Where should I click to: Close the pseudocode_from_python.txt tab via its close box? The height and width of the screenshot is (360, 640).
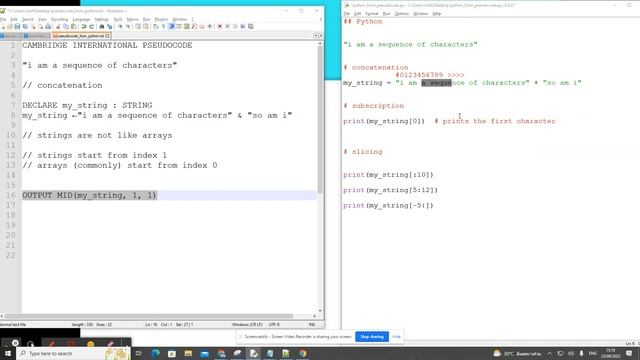point(107,36)
